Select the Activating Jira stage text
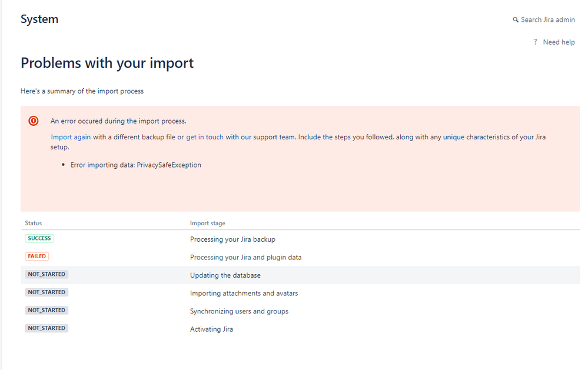Image resolution: width=588 pixels, height=370 pixels. click(211, 329)
